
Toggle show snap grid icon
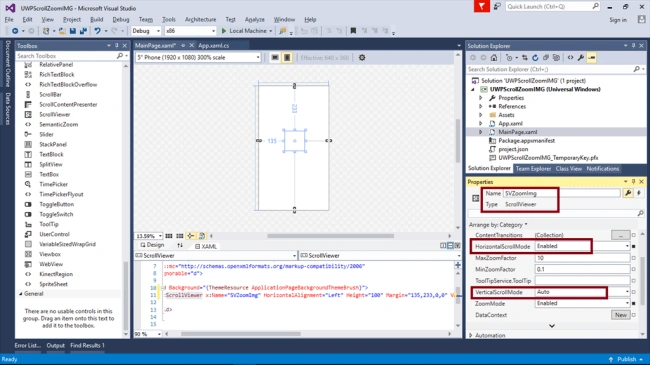[x=169, y=236]
